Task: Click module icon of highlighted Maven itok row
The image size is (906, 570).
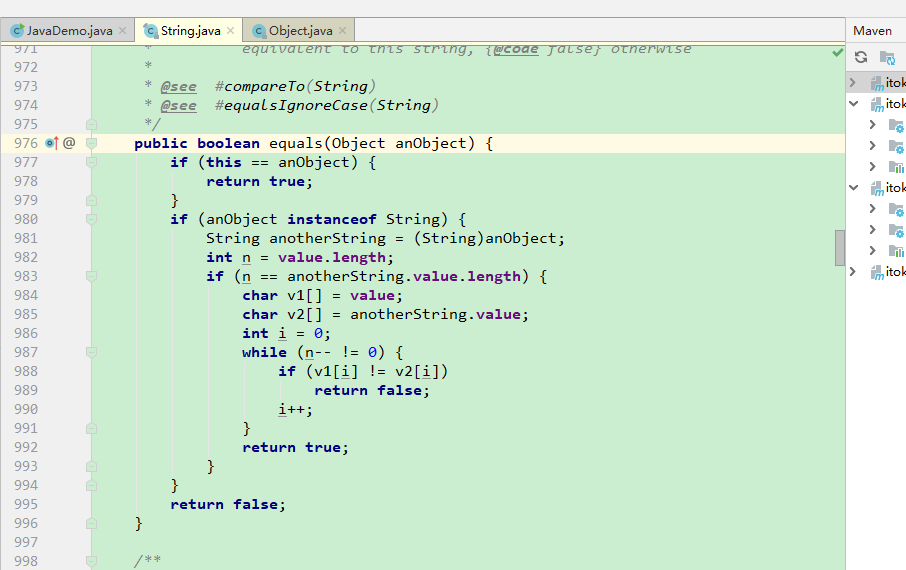Action: click(x=877, y=83)
